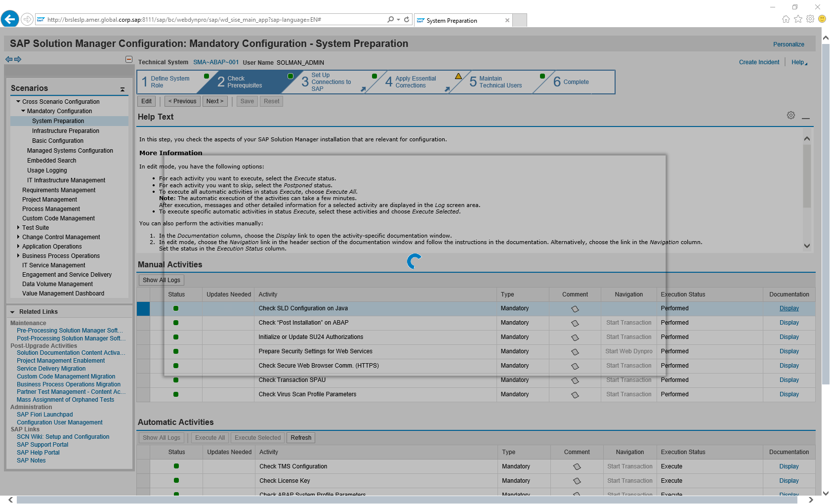
Task: Click comment icon for Check SLD Configuration on Java
Action: (x=575, y=309)
